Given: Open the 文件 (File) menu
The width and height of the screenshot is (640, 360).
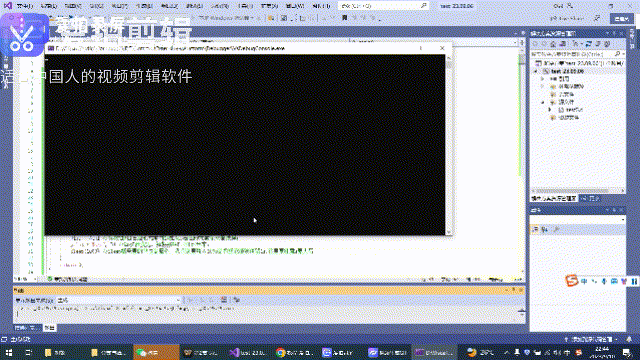Looking at the screenshot, I should [x=24, y=6].
